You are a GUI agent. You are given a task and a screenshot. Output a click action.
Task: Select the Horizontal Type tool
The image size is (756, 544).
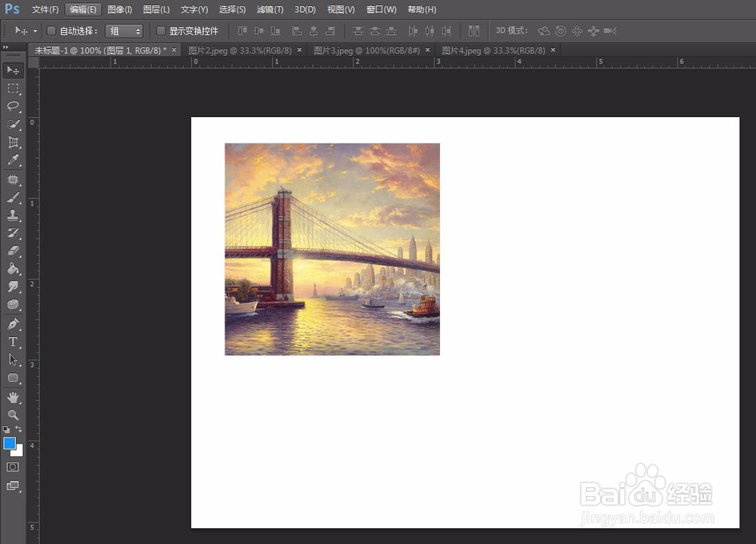13,342
